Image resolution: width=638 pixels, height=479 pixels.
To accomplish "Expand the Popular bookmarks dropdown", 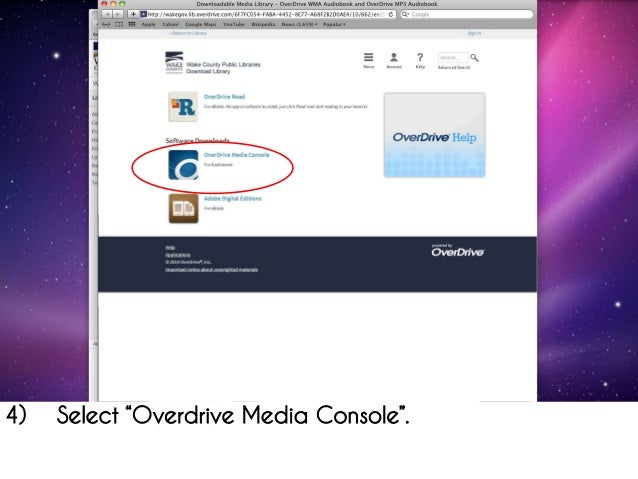I will point(334,24).
